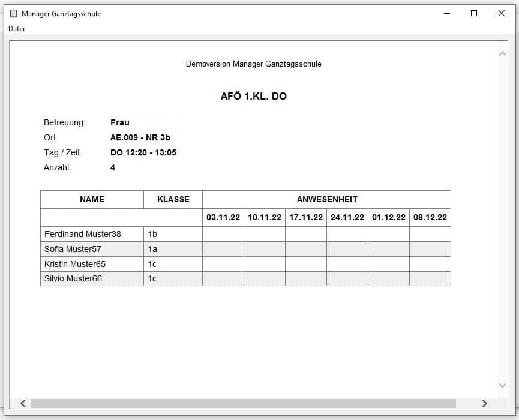Select the report title AFÖ 1.KL. DO
The height and width of the screenshot is (420, 519).
(253, 95)
